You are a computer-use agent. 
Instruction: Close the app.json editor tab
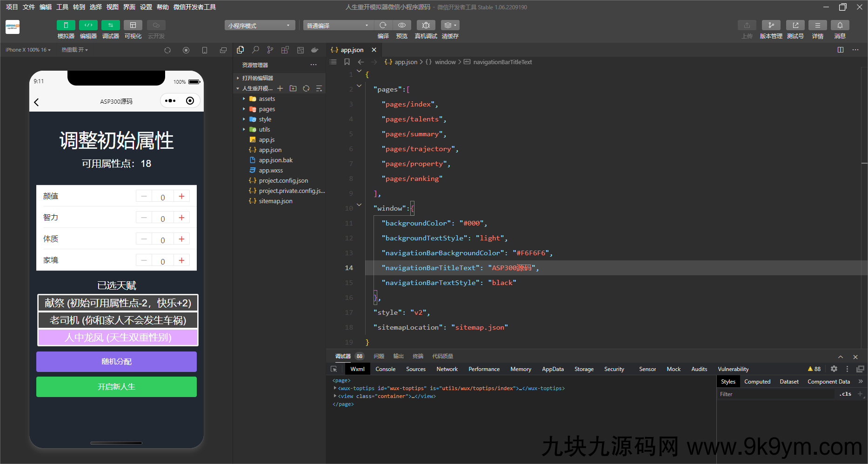click(x=374, y=50)
